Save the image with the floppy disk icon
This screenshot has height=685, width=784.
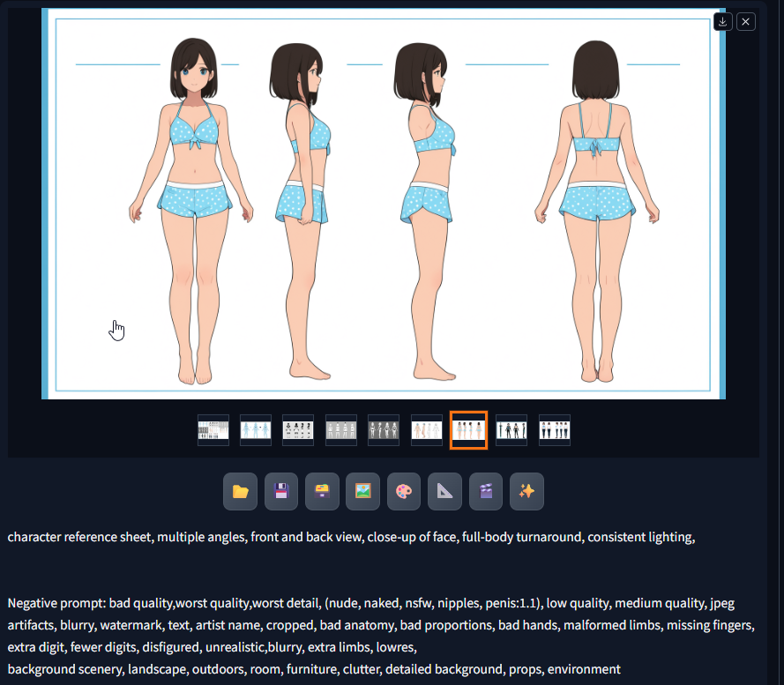281,492
